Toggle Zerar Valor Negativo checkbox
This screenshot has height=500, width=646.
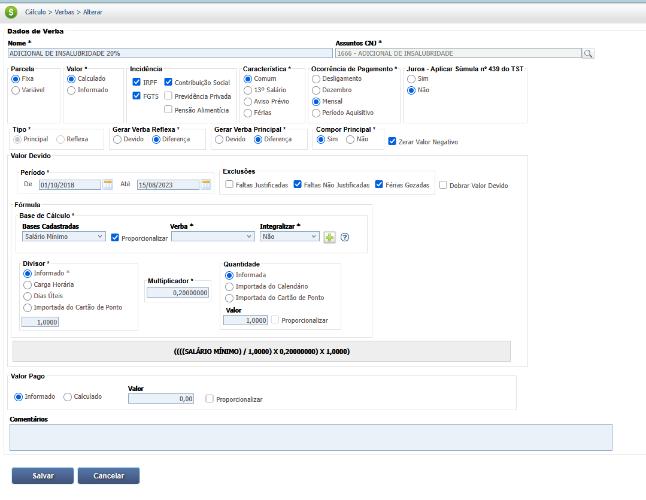tap(393, 141)
